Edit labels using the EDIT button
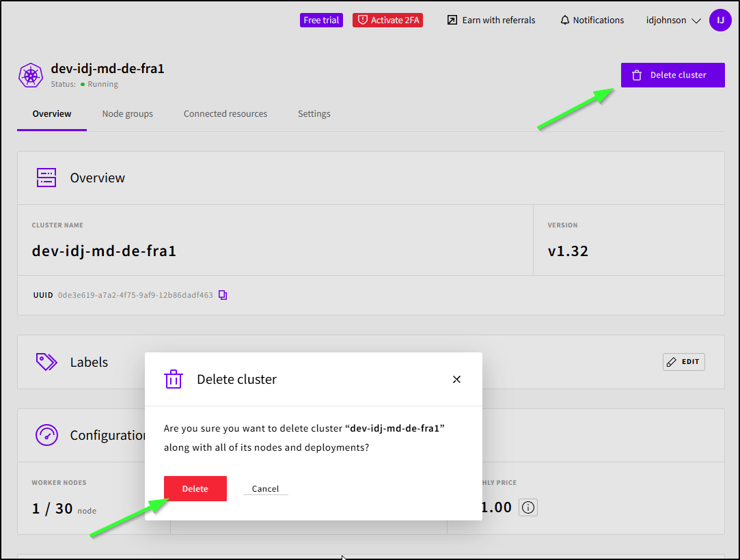Viewport: 740px width, 560px height. coord(683,362)
